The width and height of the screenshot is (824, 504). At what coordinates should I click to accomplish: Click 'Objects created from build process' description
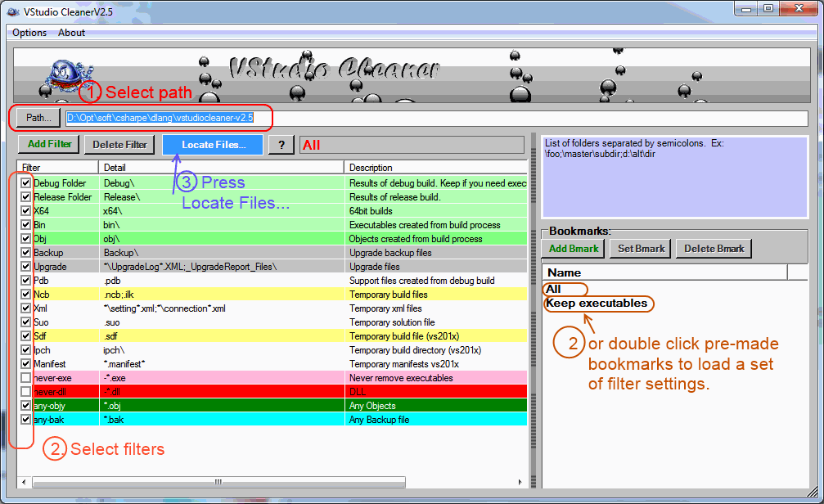point(416,239)
